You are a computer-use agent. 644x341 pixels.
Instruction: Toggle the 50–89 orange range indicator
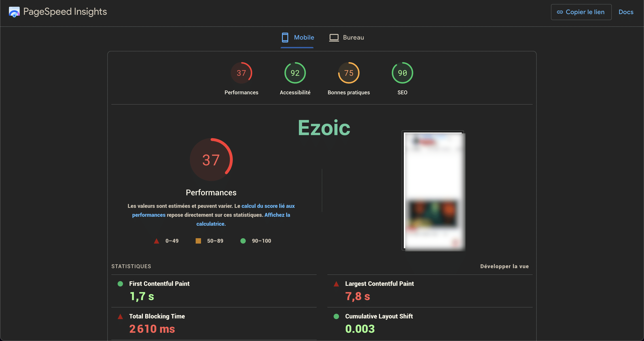point(197,240)
